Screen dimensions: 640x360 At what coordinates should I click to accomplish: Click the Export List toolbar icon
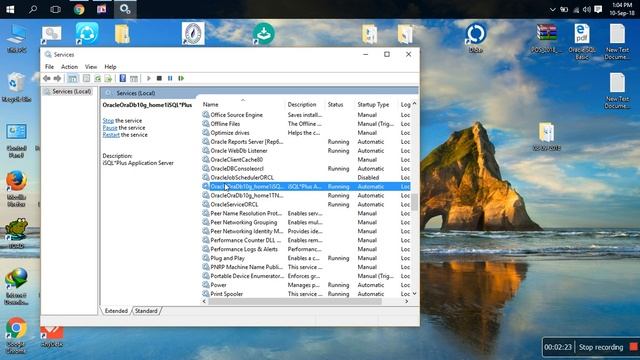coord(108,78)
